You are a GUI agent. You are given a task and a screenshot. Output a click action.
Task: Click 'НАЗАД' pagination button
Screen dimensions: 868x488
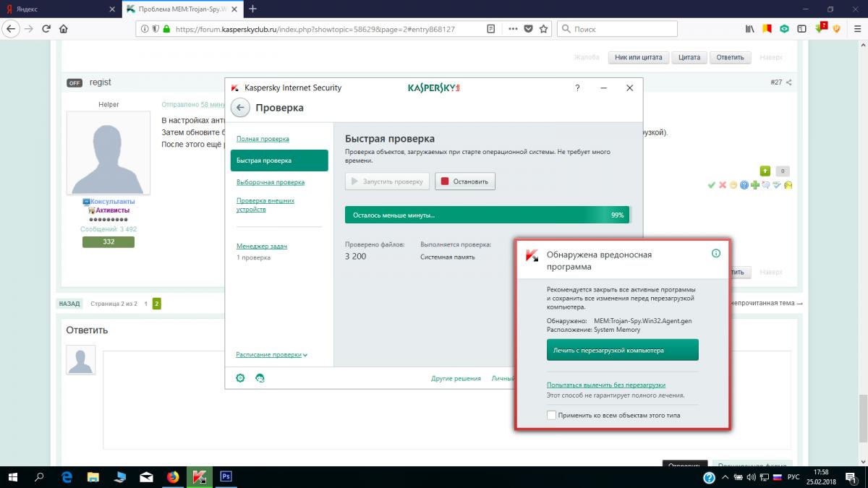point(69,304)
